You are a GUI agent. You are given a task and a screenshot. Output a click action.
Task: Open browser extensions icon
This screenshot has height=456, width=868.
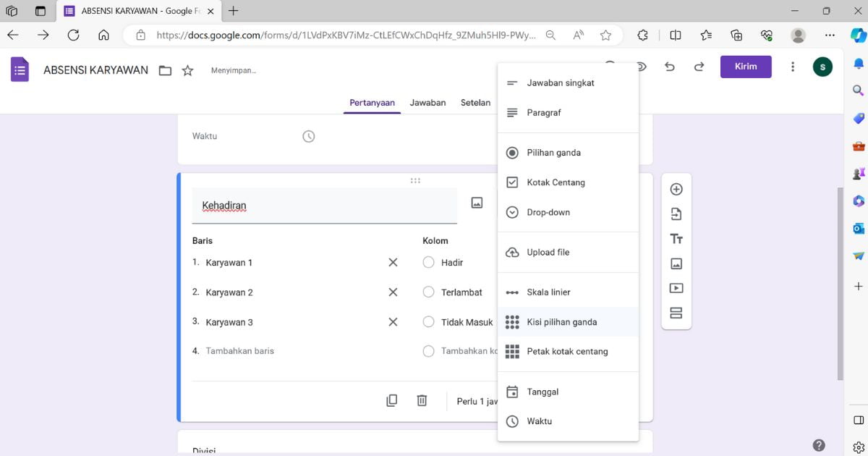642,35
